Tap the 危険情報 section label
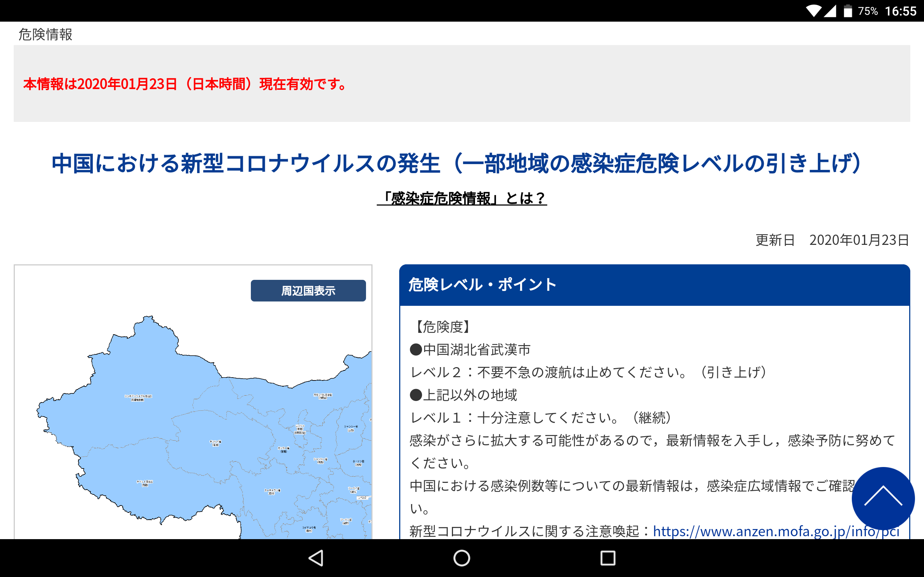Viewport: 924px width, 577px height. (45, 34)
